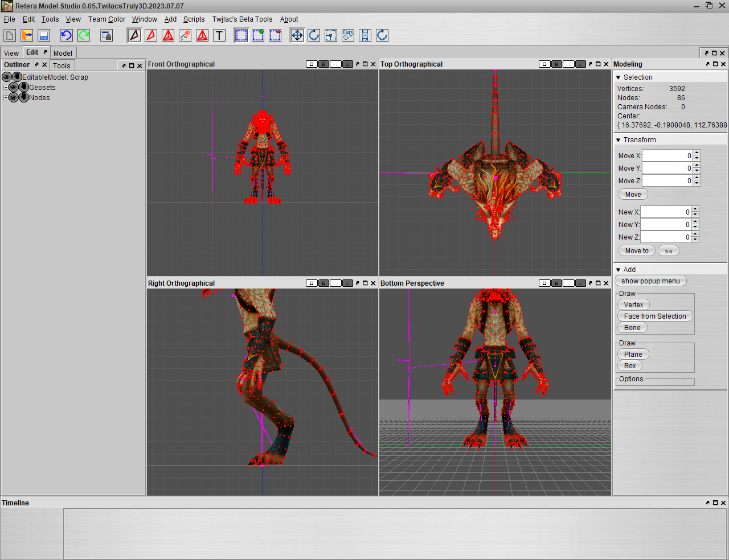This screenshot has width=729, height=560.
Task: Collapse the Transform section
Action: pos(619,140)
